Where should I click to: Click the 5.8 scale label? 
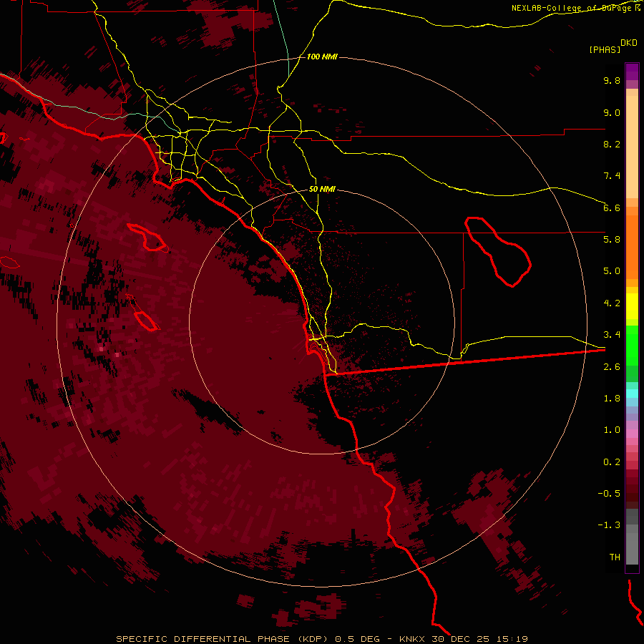click(x=612, y=240)
